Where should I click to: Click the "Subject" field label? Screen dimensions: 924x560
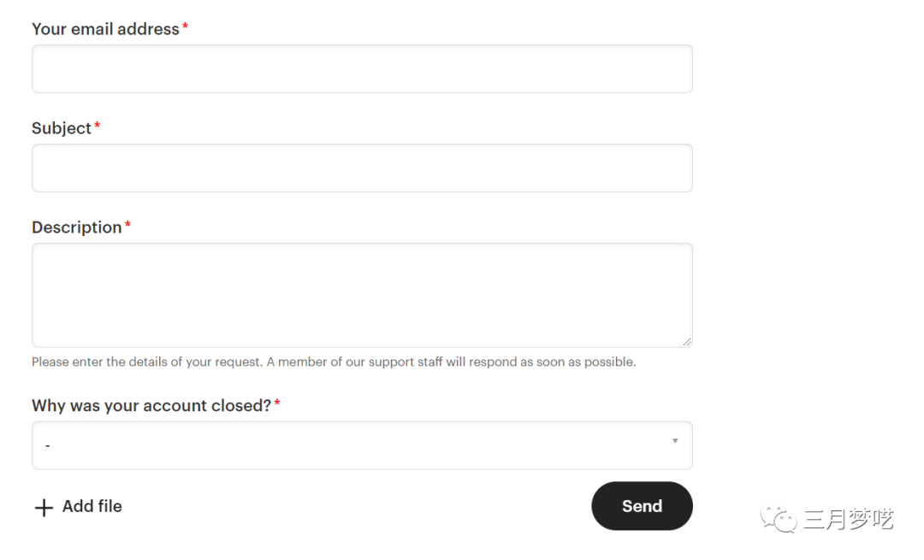click(62, 128)
